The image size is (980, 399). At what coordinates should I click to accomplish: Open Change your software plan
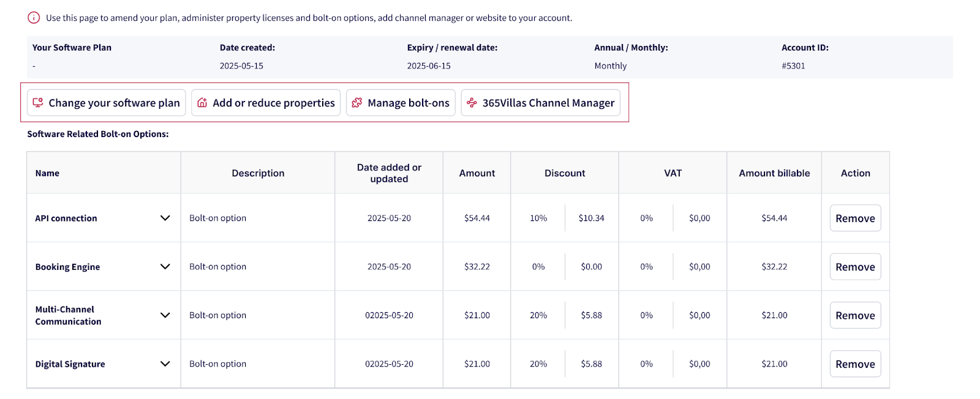tap(114, 103)
